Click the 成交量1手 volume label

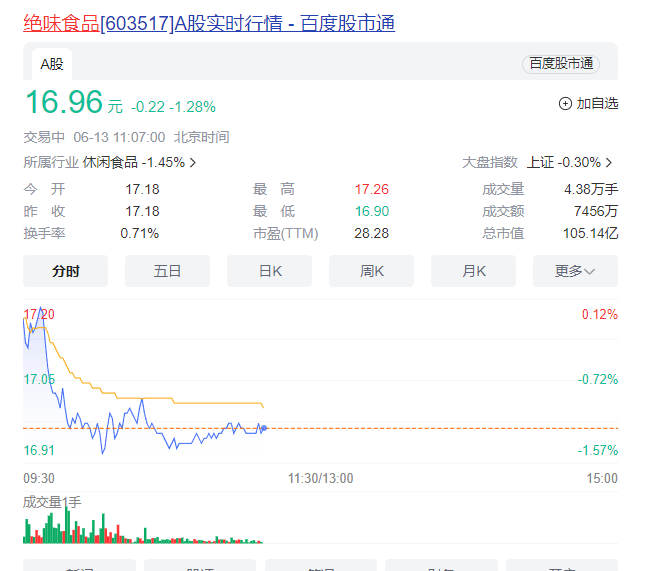(52, 502)
